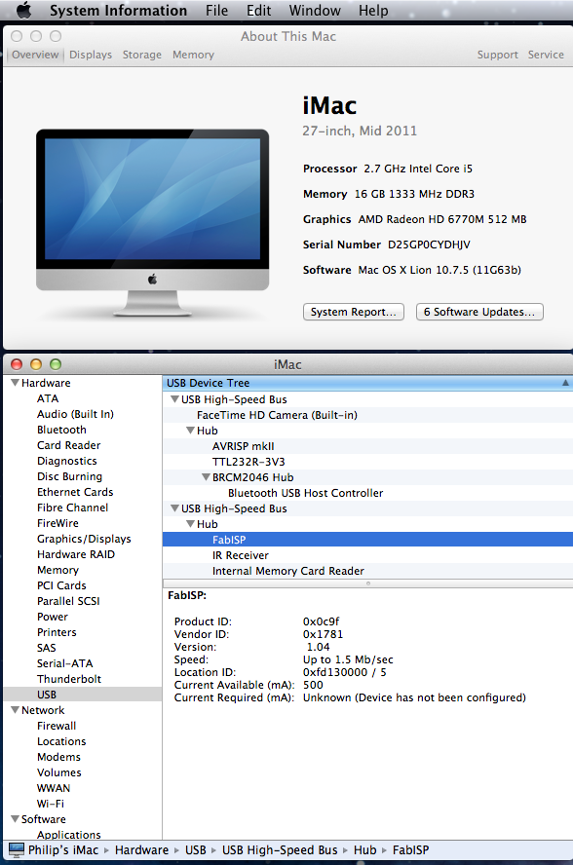Select Bluetooth in the Hardware list
This screenshot has height=865, width=573.
62,429
